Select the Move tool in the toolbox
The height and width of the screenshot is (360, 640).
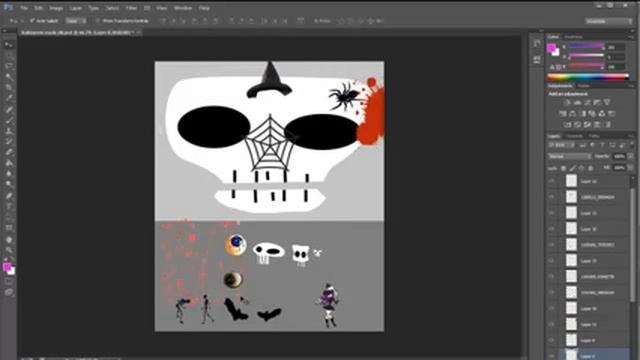(x=9, y=44)
